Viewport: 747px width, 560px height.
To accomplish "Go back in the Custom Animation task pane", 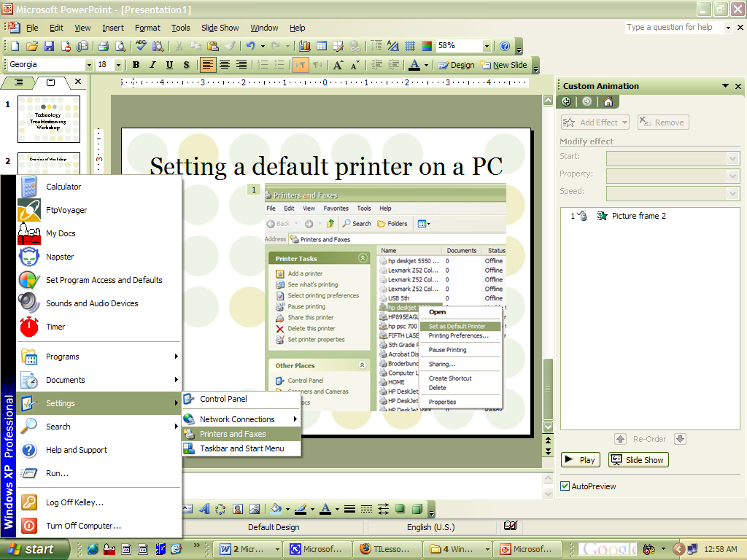I will (566, 101).
